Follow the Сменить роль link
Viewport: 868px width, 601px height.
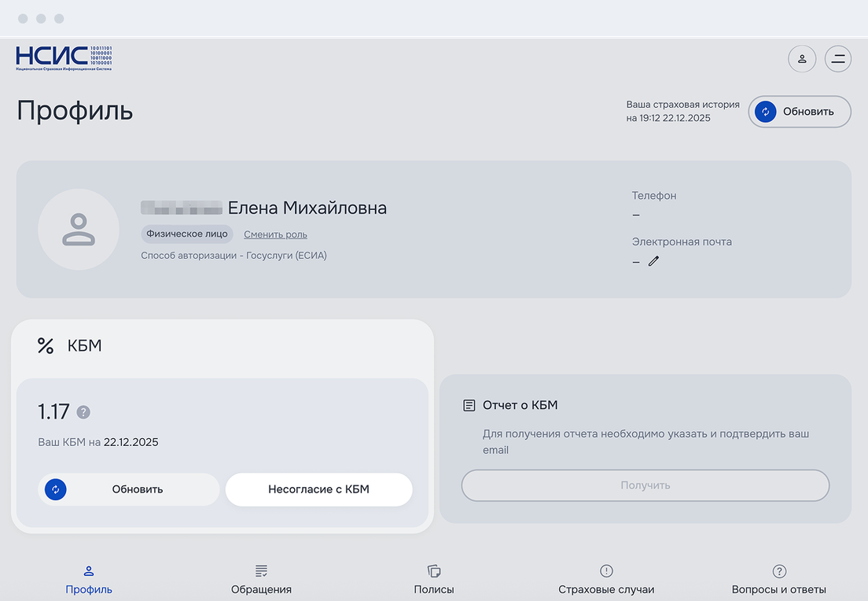pyautogui.click(x=275, y=234)
